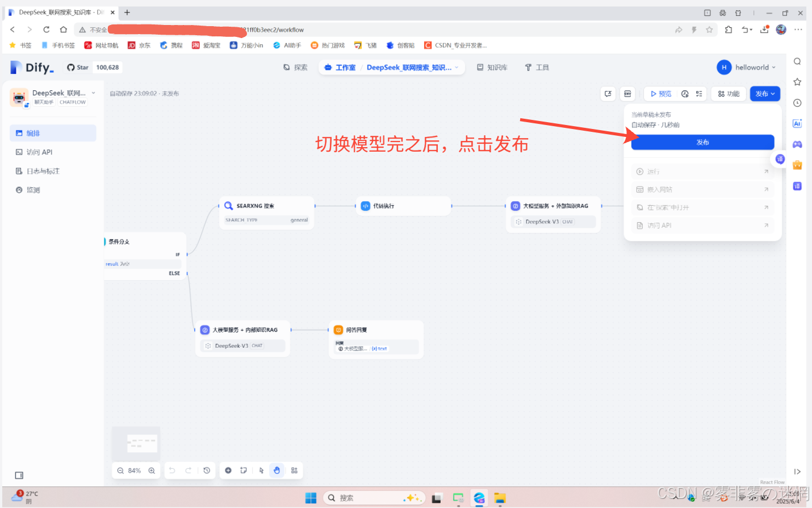Click the undo arrow icon
Screen dimensions: 812x508
pyautogui.click(x=172, y=470)
